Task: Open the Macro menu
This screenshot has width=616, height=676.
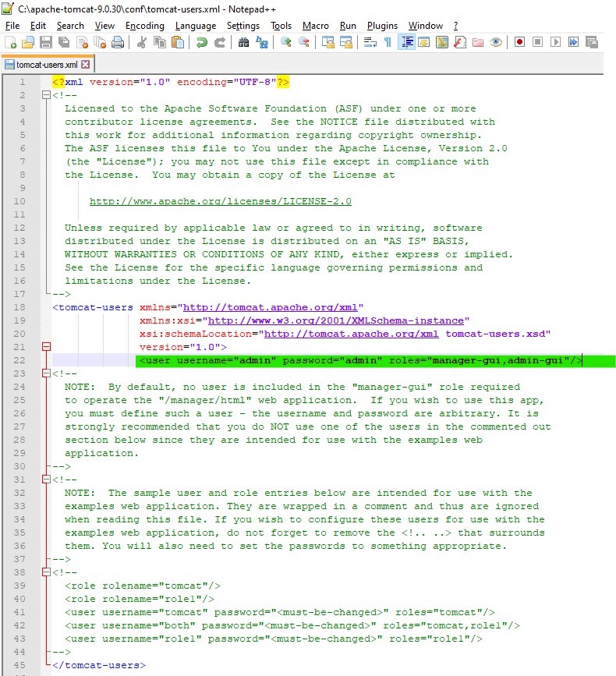Action: point(316,26)
